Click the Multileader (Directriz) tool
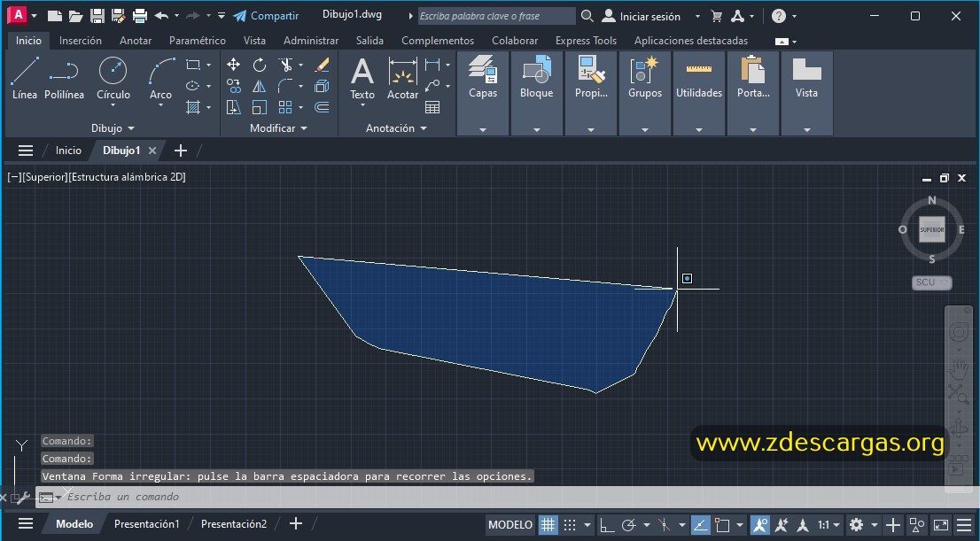 pos(432,86)
